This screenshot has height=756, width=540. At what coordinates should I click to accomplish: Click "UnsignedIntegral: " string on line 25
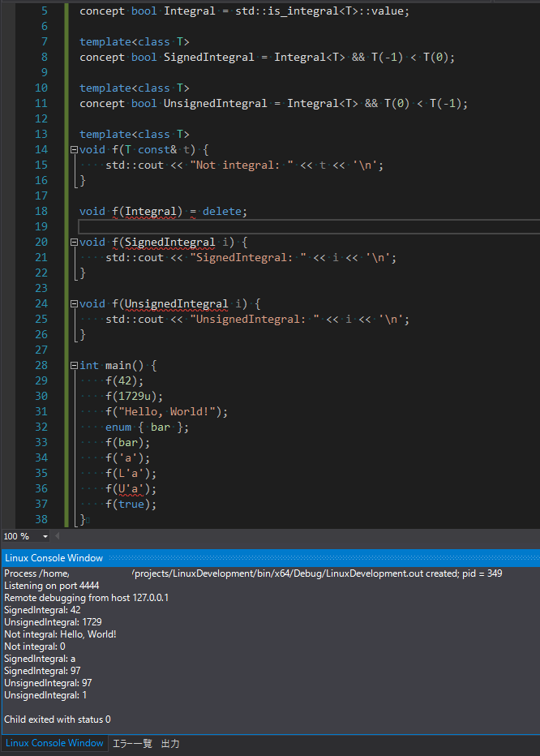pos(255,319)
